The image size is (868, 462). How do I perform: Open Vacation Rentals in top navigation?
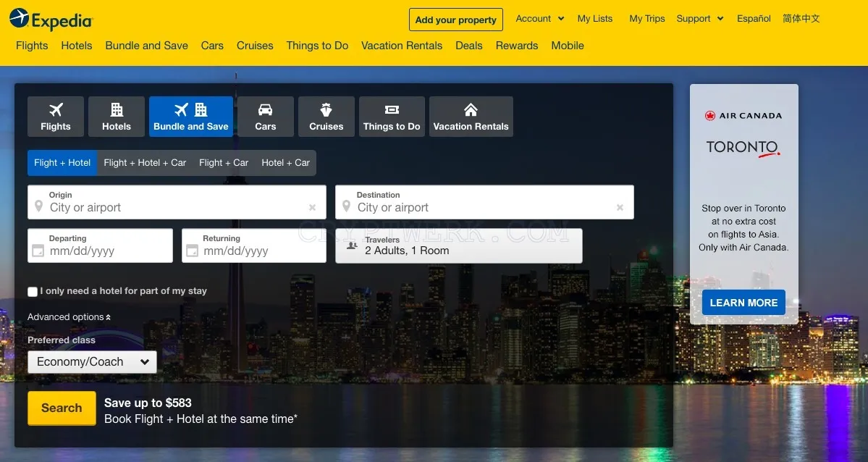tap(402, 46)
